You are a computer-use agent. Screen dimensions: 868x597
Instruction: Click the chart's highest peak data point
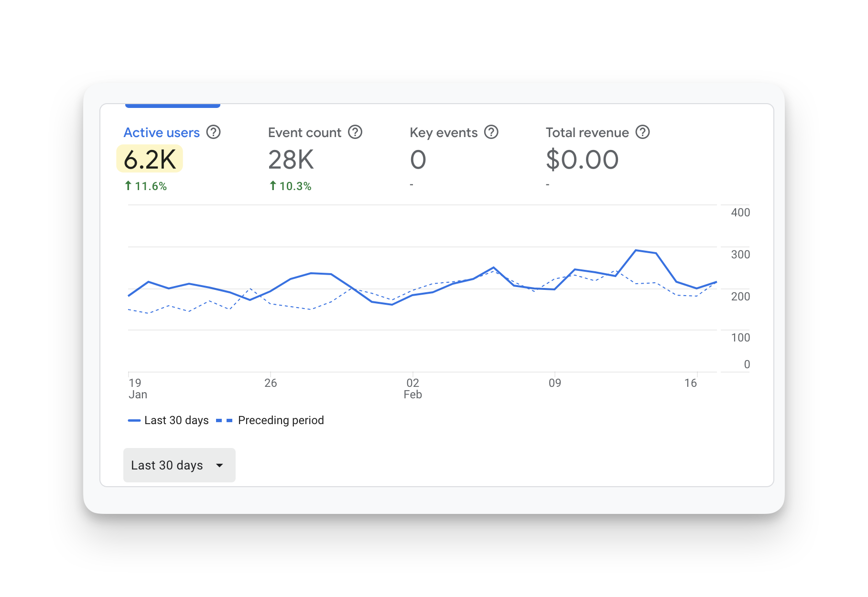pos(636,250)
